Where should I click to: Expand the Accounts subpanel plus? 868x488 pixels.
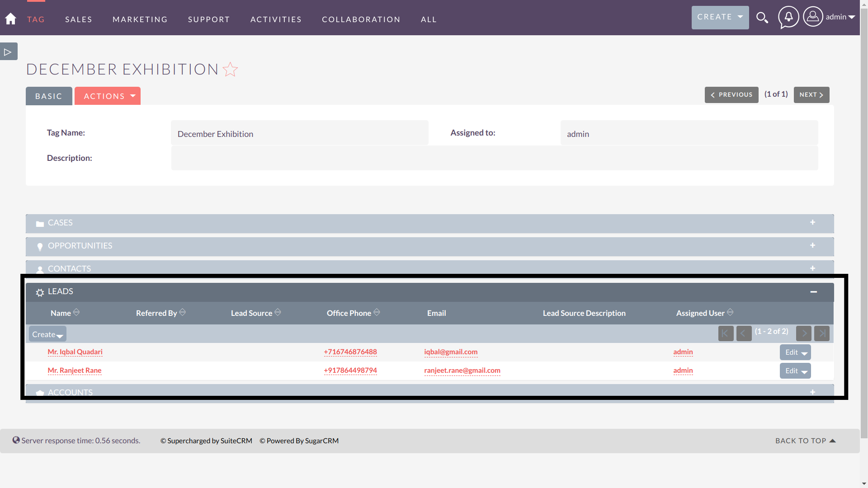tap(813, 392)
